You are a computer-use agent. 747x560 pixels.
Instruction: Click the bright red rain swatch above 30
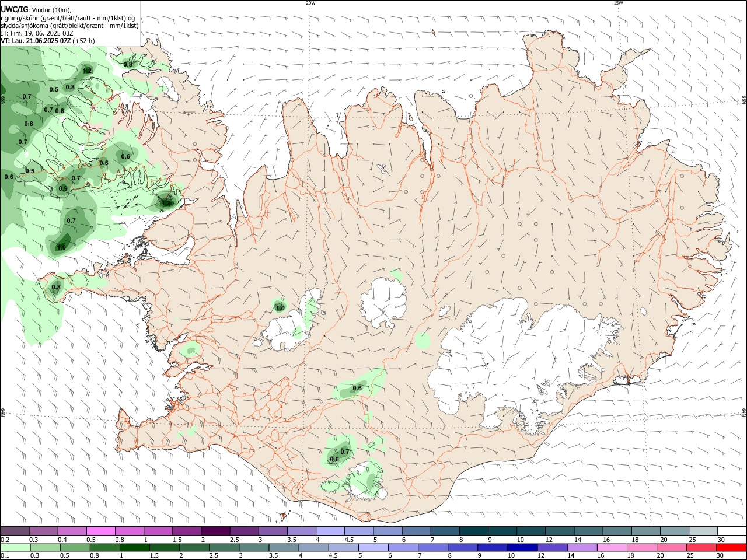coord(731,548)
